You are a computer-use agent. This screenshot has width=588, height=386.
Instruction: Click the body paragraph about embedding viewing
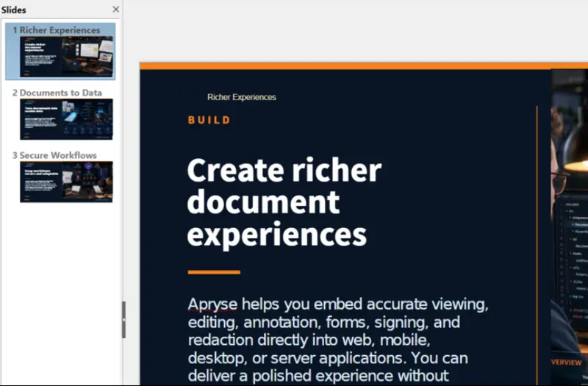pos(338,340)
